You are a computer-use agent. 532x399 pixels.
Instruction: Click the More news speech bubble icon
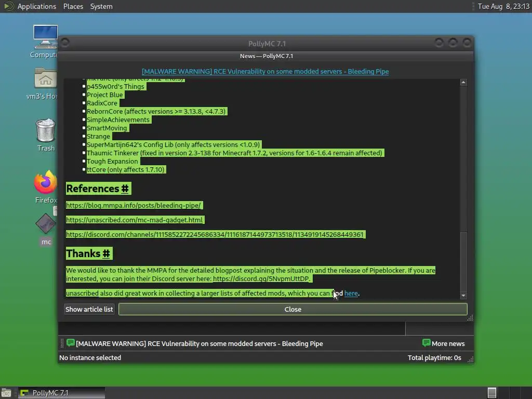[x=426, y=343]
